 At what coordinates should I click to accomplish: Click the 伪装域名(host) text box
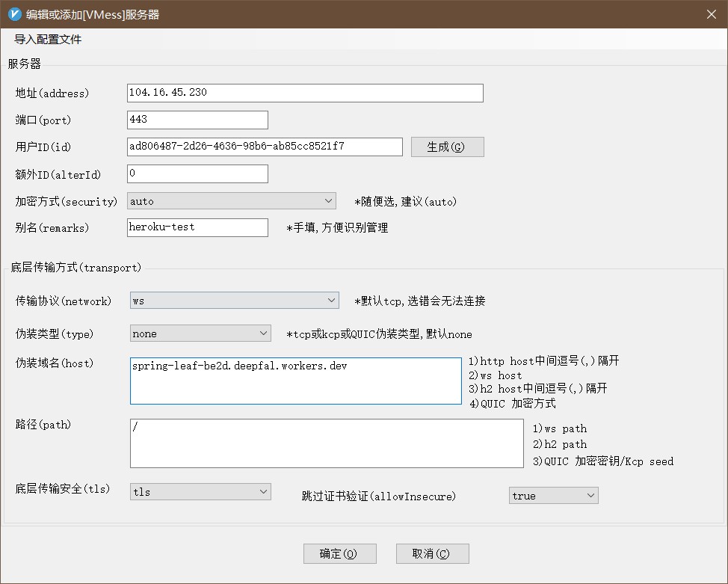(296, 381)
